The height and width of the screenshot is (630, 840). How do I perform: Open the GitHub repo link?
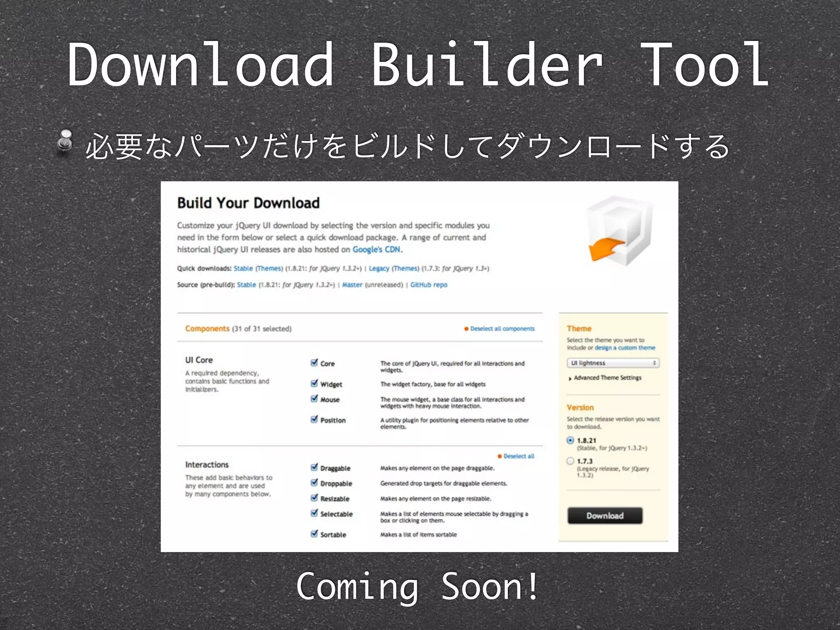[429, 285]
